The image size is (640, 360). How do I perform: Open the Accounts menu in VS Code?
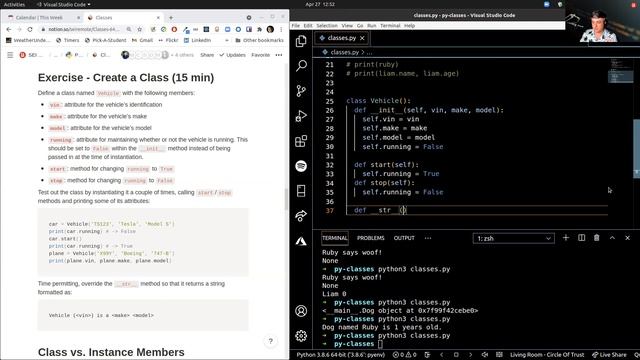click(x=301, y=311)
